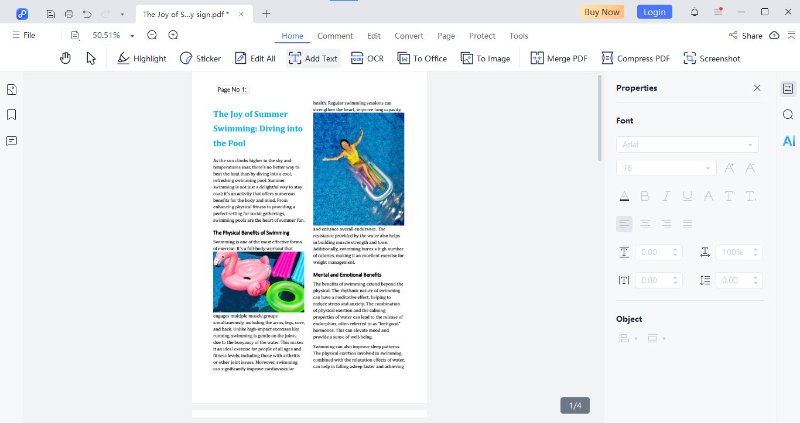
Task: Open a new tab with plus
Action: pos(266,14)
